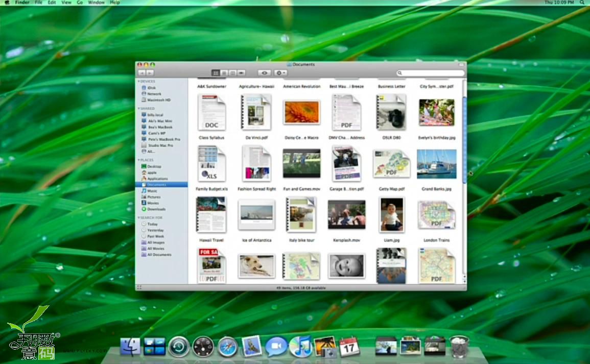Screen dimensions: 590x364
Task: Open the Window menu
Action: click(x=97, y=2)
